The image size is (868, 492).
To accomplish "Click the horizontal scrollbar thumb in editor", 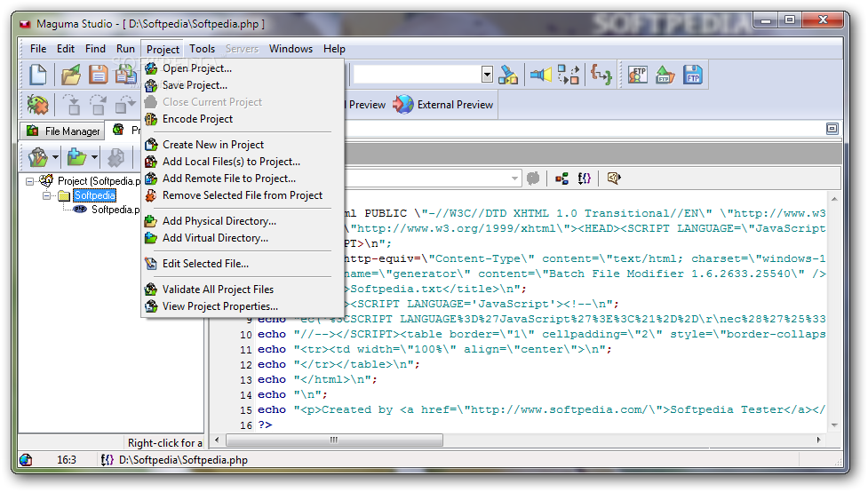I will pos(334,440).
